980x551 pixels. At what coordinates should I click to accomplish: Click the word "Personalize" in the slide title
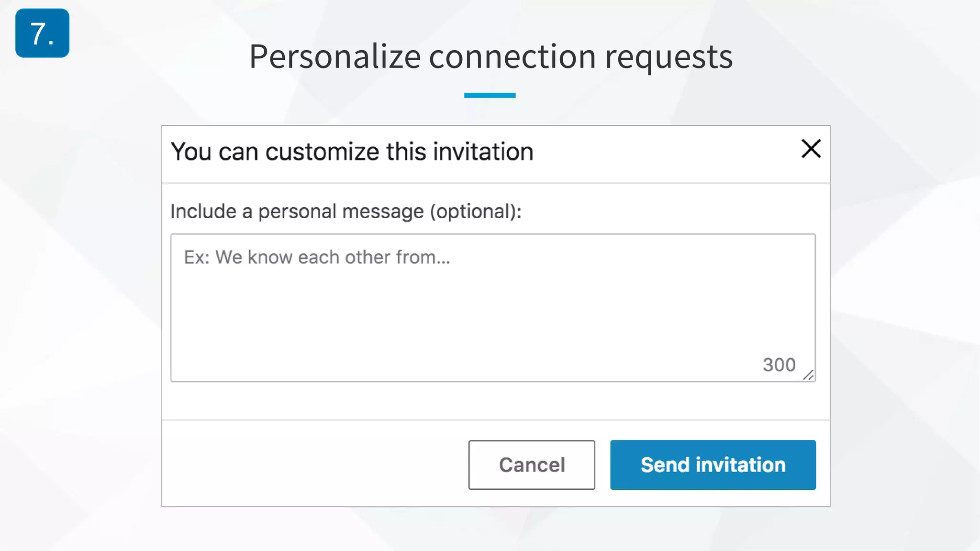coord(334,57)
